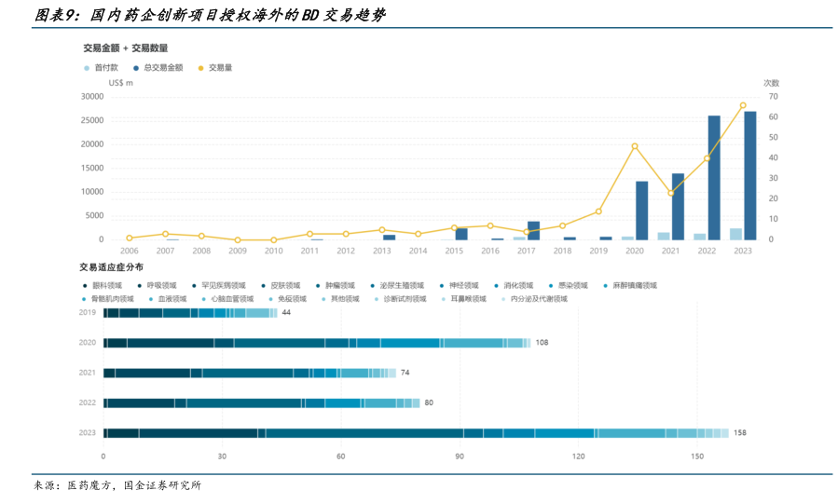This screenshot has height=504, width=838.
Task: Click the 2022 total transaction amount bar
Action: coord(714,177)
